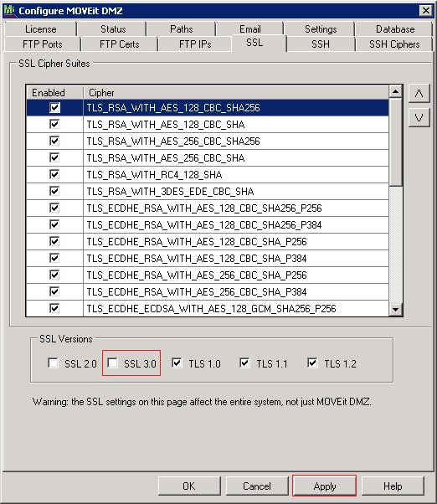Image resolution: width=437 pixels, height=504 pixels.
Task: Select TLS_ECDHE_RSA_WITH_AES_256_CBC_SHA_P384 cipher name
Action: tap(197, 292)
